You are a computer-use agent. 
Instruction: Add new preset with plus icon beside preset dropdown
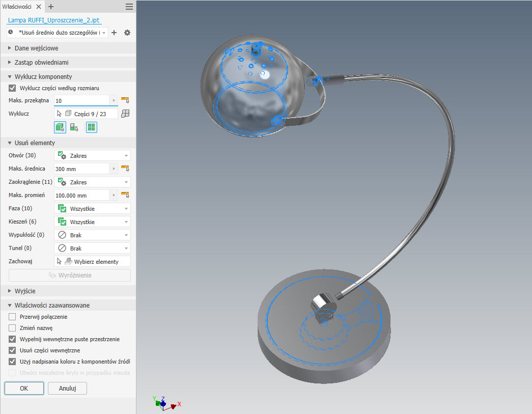click(x=114, y=33)
